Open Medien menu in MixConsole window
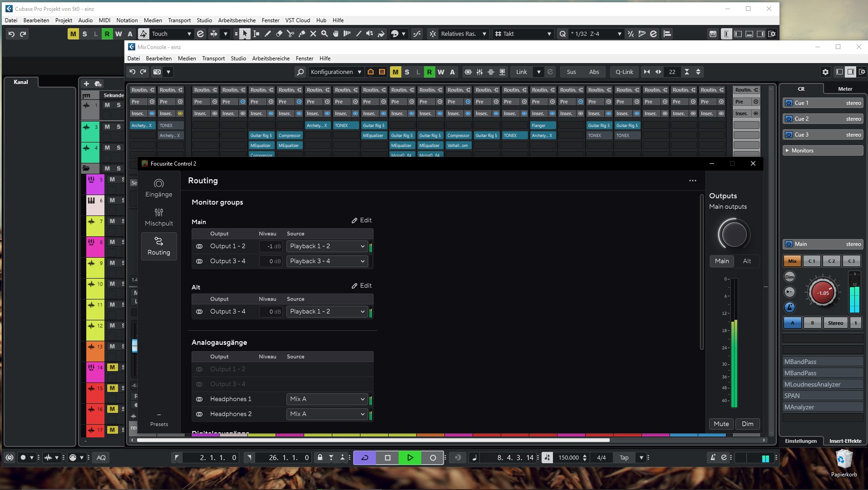 tap(187, 59)
